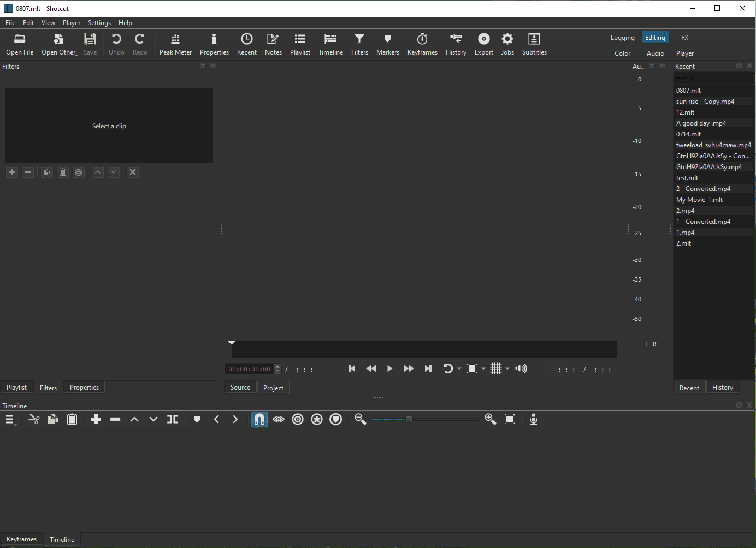The height and width of the screenshot is (548, 756).
Task: Open the Export panel
Action: coord(483,44)
